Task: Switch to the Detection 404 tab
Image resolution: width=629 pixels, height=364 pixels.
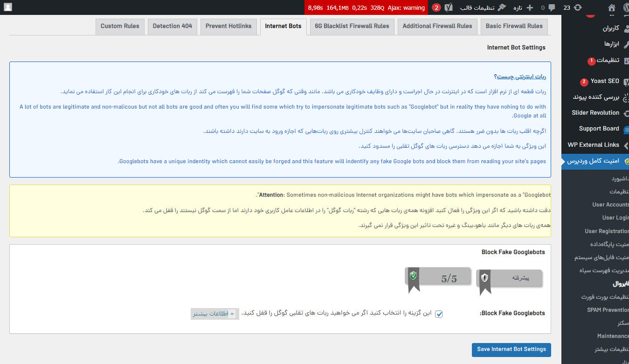Action: [173, 27]
